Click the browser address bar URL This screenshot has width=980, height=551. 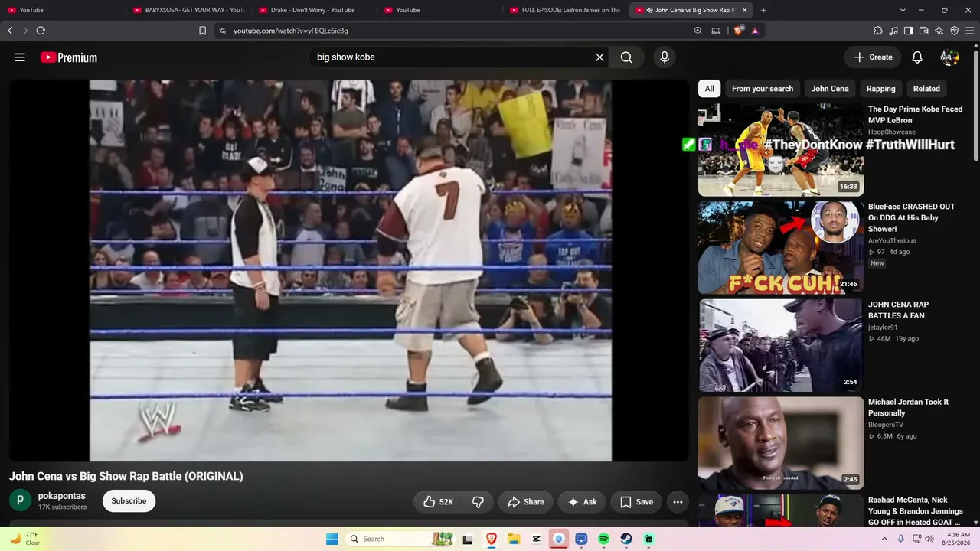291,31
